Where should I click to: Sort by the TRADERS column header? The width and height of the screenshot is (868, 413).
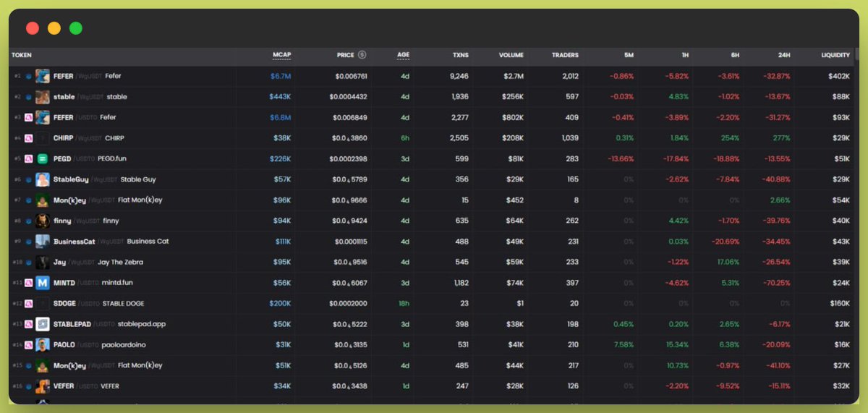[x=565, y=55]
